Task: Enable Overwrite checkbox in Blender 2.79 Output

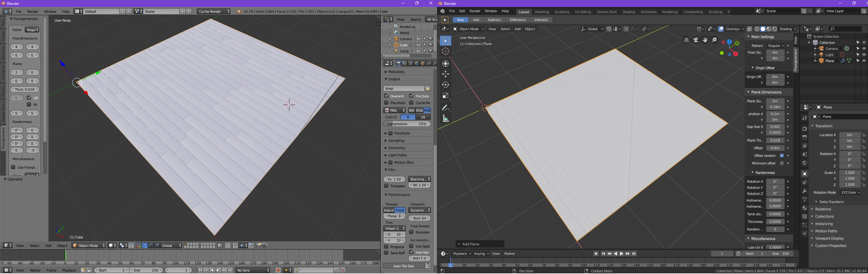Action: (x=386, y=96)
